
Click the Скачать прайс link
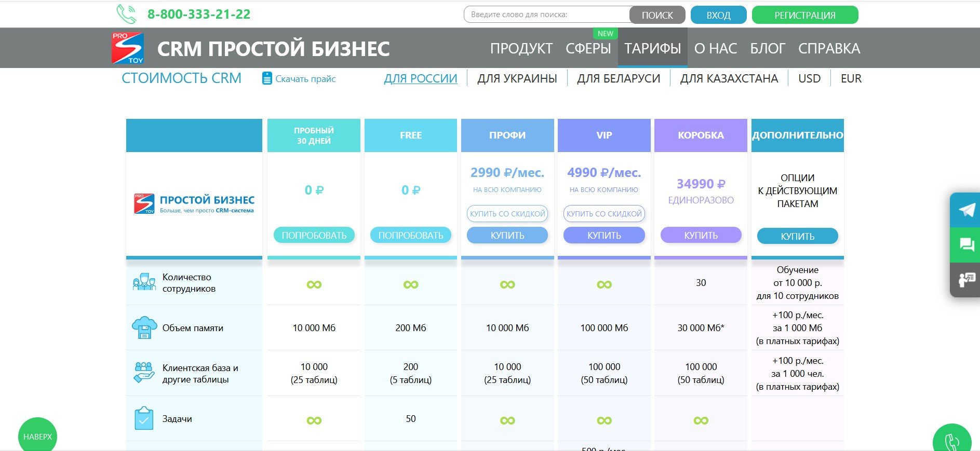[x=305, y=79]
